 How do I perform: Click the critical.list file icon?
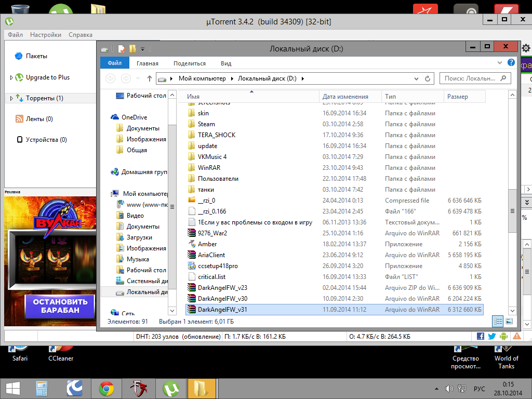[192, 277]
